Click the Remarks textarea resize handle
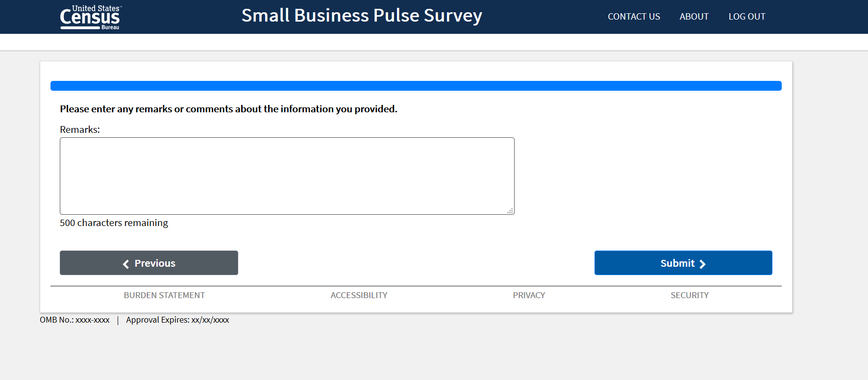 (x=510, y=211)
